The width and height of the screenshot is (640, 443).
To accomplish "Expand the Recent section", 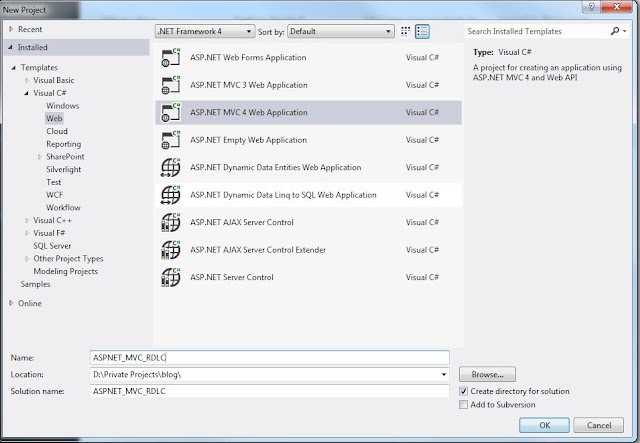I will point(11,29).
